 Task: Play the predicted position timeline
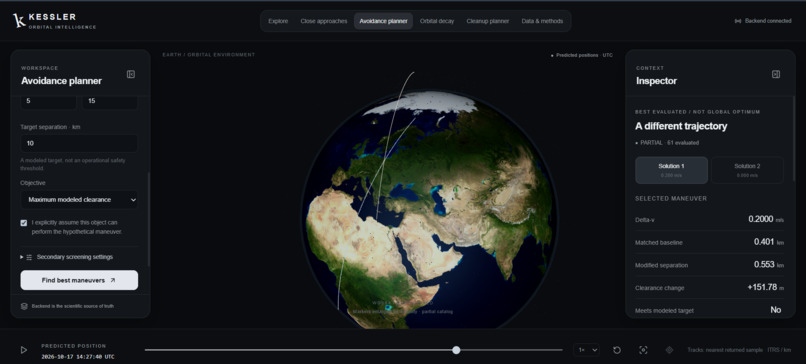tap(24, 350)
